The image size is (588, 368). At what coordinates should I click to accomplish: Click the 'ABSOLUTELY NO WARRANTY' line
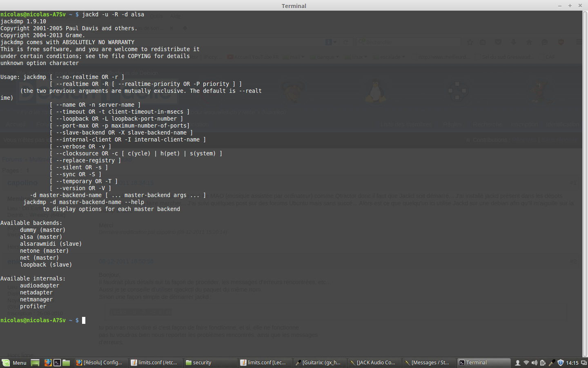pyautogui.click(x=67, y=42)
